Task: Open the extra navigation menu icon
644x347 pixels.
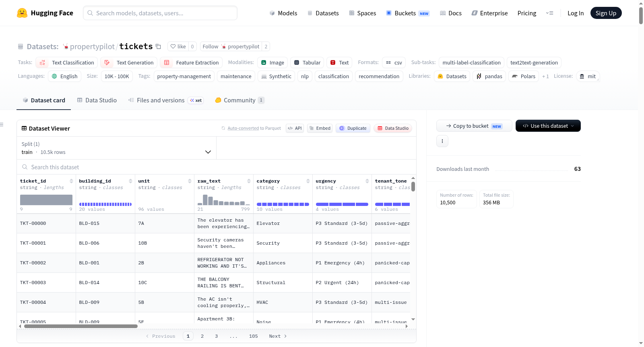Action: click(x=549, y=13)
